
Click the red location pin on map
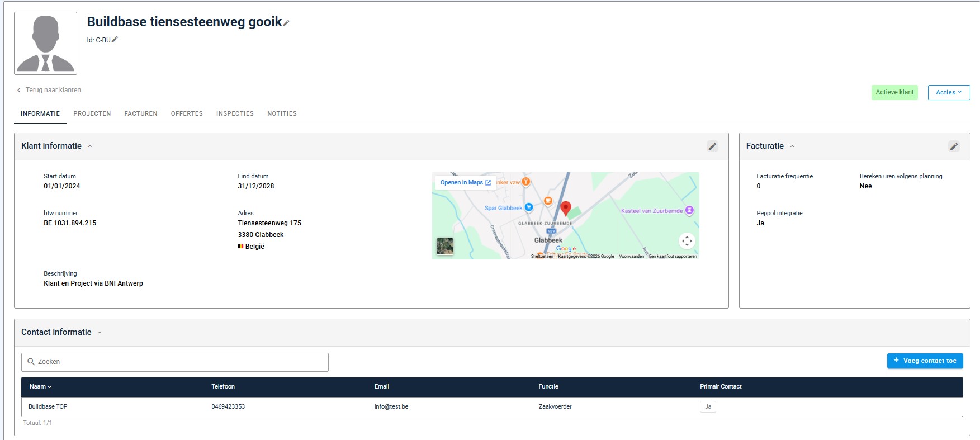click(x=566, y=209)
